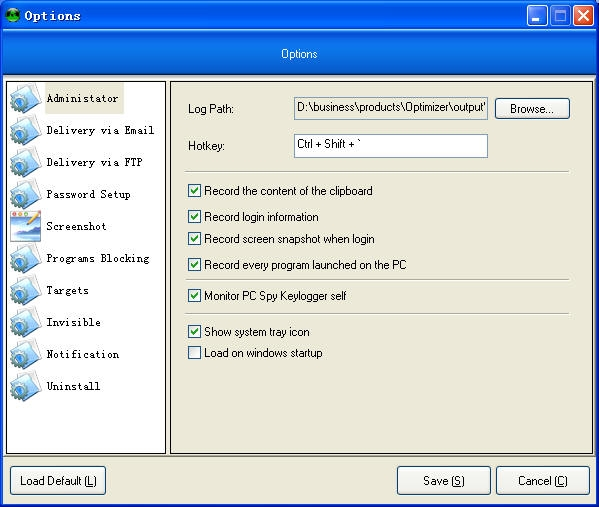The width and height of the screenshot is (599, 507).
Task: Uncheck Record login information
Action: click(194, 217)
